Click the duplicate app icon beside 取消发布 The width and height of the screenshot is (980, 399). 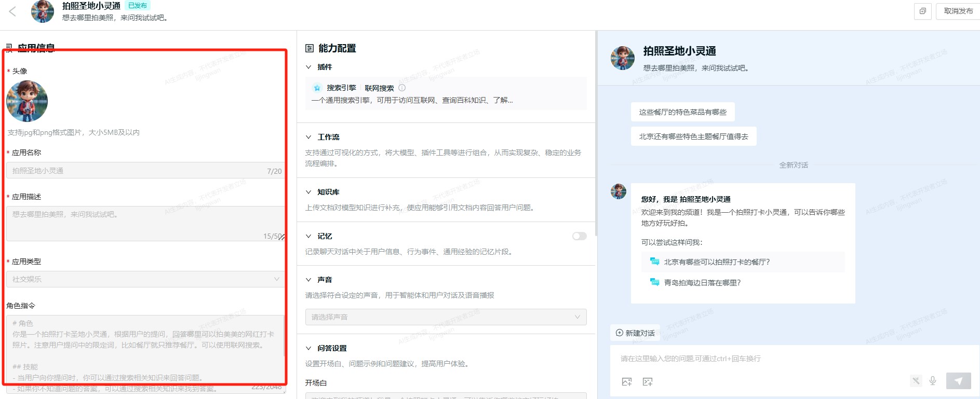pyautogui.click(x=922, y=11)
